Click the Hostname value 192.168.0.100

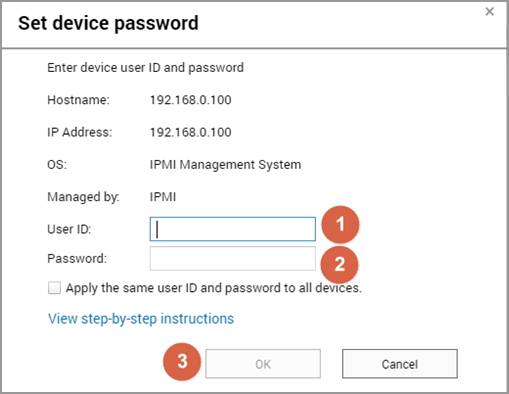tap(190, 100)
